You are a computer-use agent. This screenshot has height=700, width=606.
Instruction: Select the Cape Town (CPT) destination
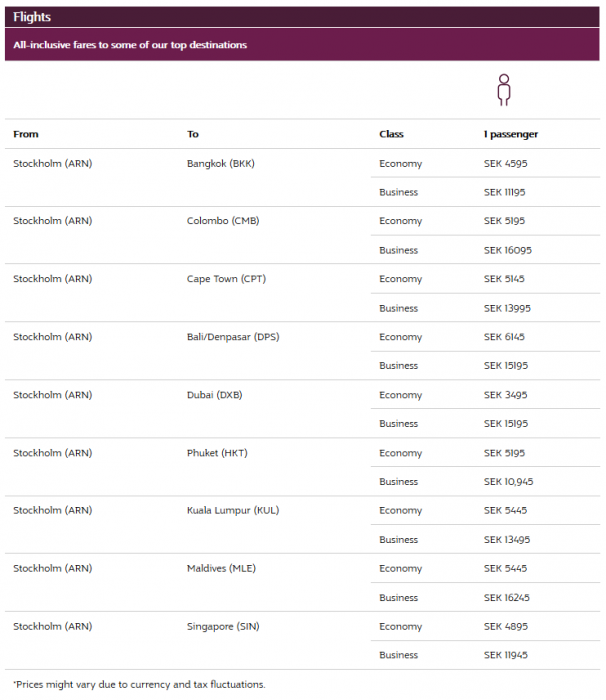226,279
